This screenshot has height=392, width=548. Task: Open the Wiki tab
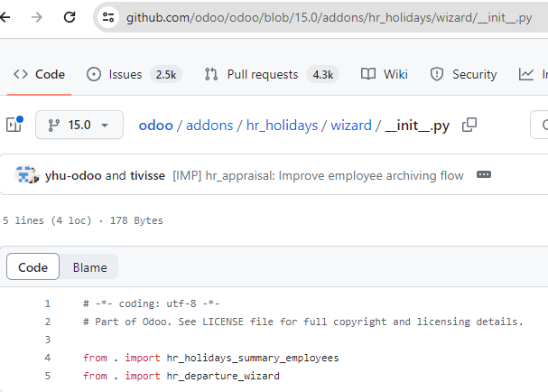click(x=384, y=74)
